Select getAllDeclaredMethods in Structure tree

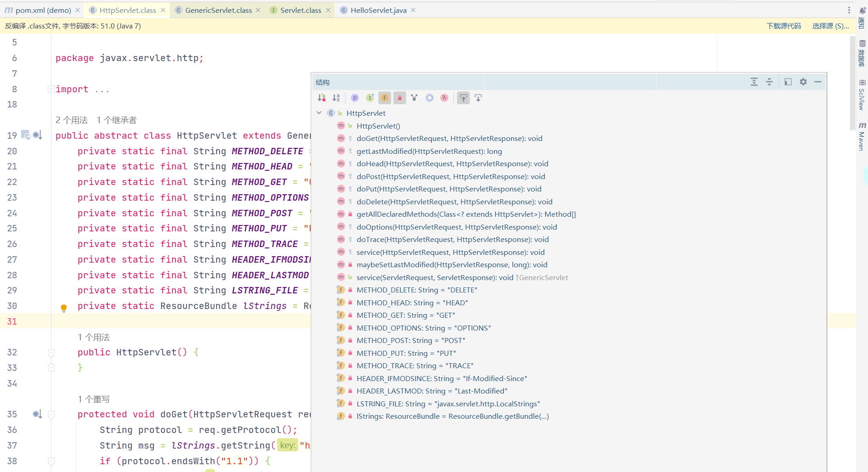(x=466, y=214)
